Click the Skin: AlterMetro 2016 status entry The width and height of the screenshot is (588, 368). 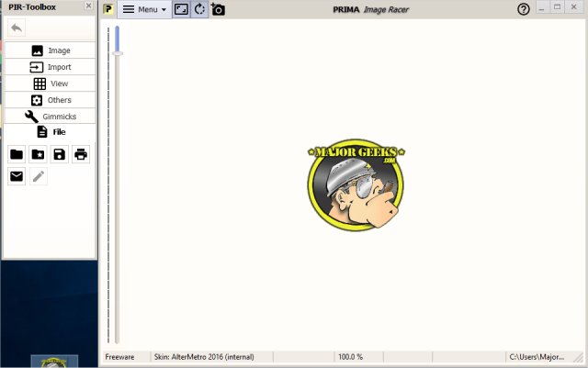click(x=204, y=357)
